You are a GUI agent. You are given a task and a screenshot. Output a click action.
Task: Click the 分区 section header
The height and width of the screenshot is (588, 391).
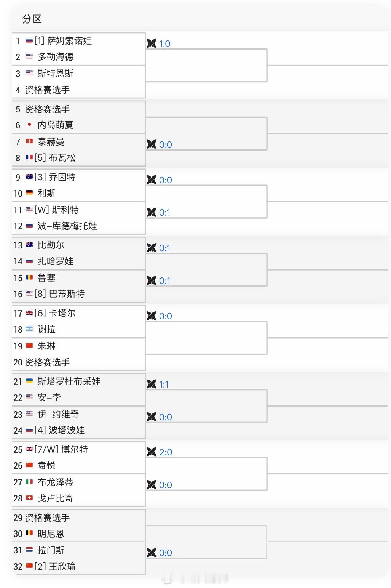32,19
